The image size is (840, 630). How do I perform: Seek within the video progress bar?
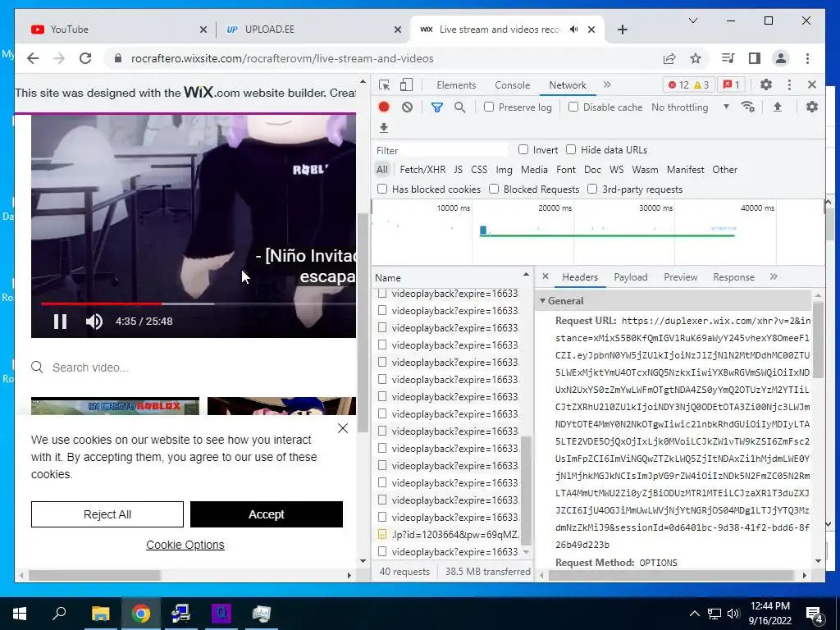[199, 304]
